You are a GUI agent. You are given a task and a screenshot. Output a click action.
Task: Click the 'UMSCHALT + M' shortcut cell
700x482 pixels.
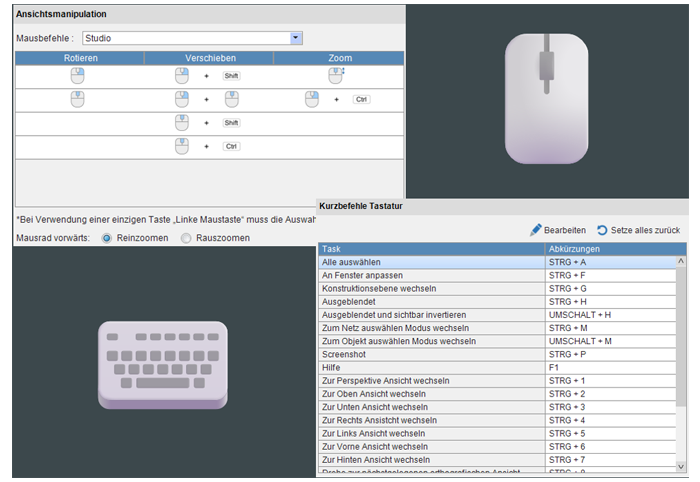click(x=611, y=341)
